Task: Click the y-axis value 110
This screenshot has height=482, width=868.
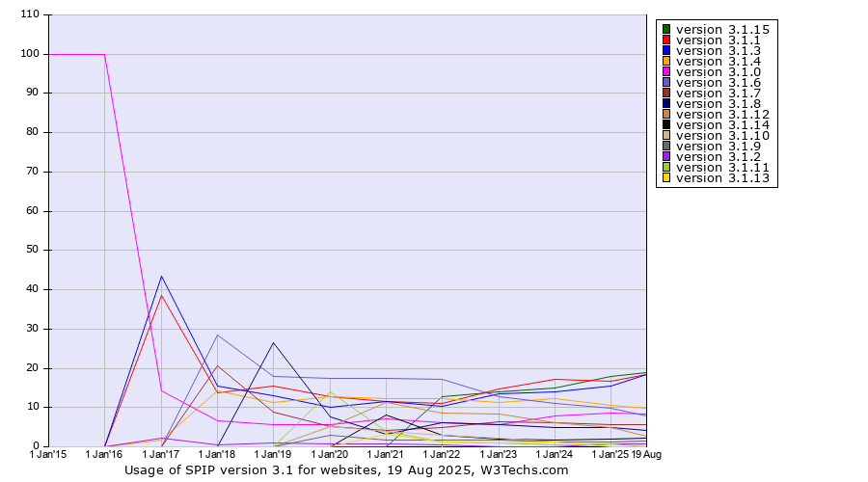Action: coord(31,14)
